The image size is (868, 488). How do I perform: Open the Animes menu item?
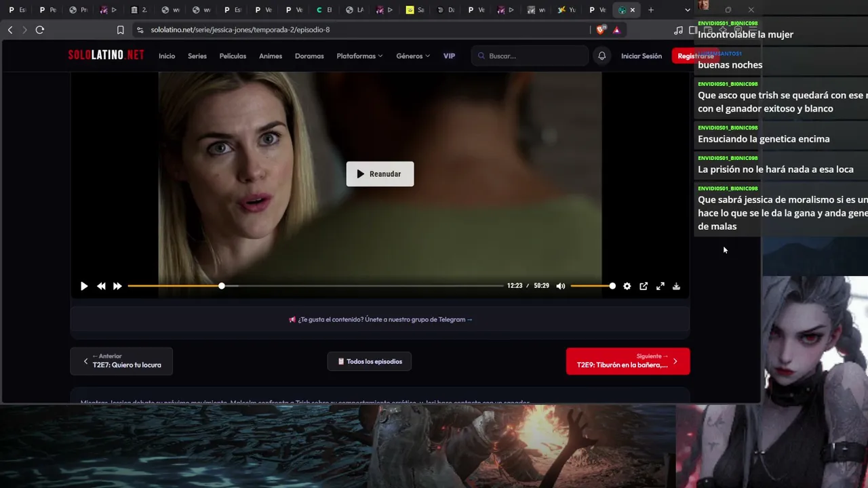click(x=271, y=56)
